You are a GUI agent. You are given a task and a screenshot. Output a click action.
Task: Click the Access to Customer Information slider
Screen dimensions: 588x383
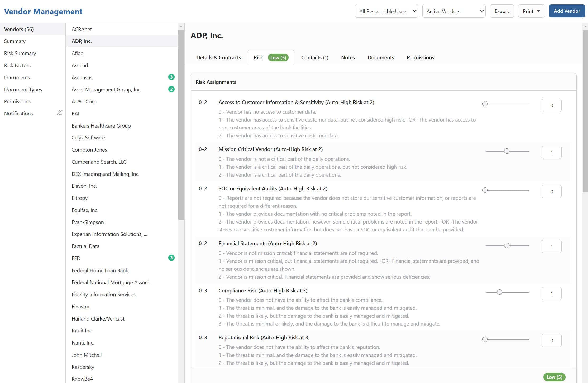click(x=485, y=104)
